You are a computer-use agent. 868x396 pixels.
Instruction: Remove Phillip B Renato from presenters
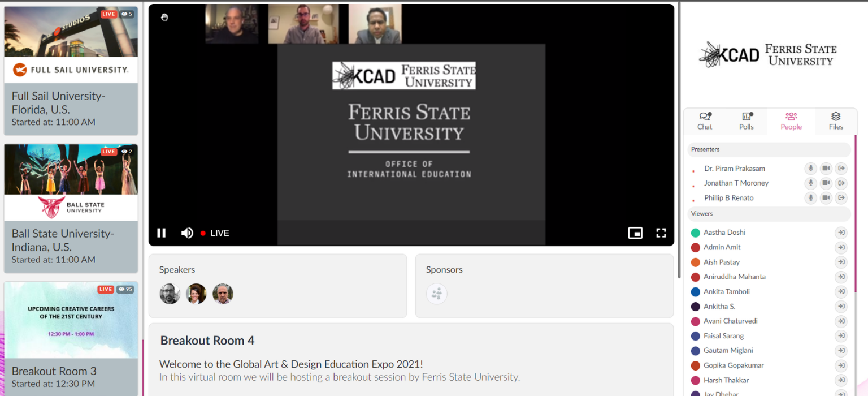pos(841,197)
